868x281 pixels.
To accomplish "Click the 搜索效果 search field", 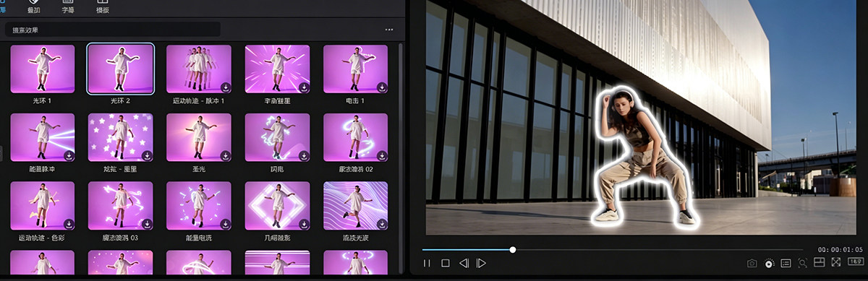I will 112,30.
